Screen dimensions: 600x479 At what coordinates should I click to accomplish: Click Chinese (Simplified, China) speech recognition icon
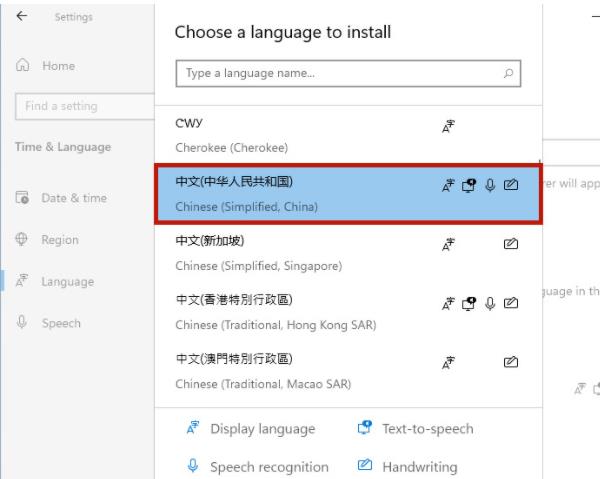[x=490, y=185]
